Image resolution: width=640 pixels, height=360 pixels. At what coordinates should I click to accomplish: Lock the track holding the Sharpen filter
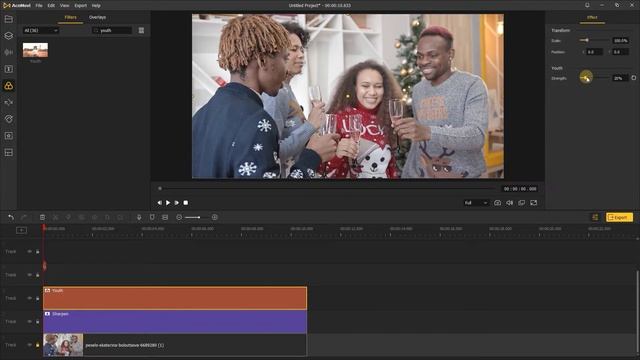pyautogui.click(x=38, y=322)
